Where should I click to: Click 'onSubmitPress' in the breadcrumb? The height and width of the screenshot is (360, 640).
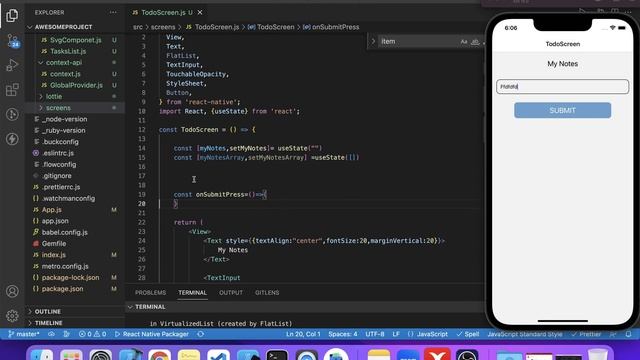[x=336, y=27]
